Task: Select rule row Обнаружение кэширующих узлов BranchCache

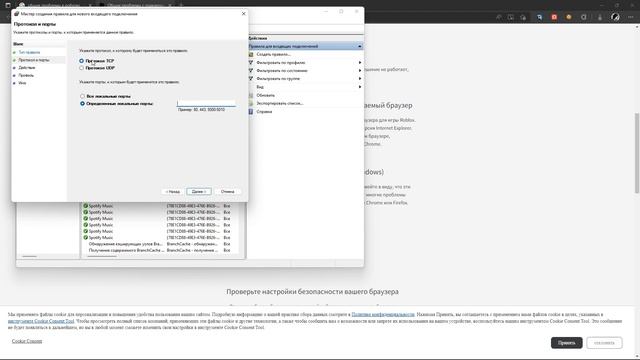Action: [x=159, y=244]
